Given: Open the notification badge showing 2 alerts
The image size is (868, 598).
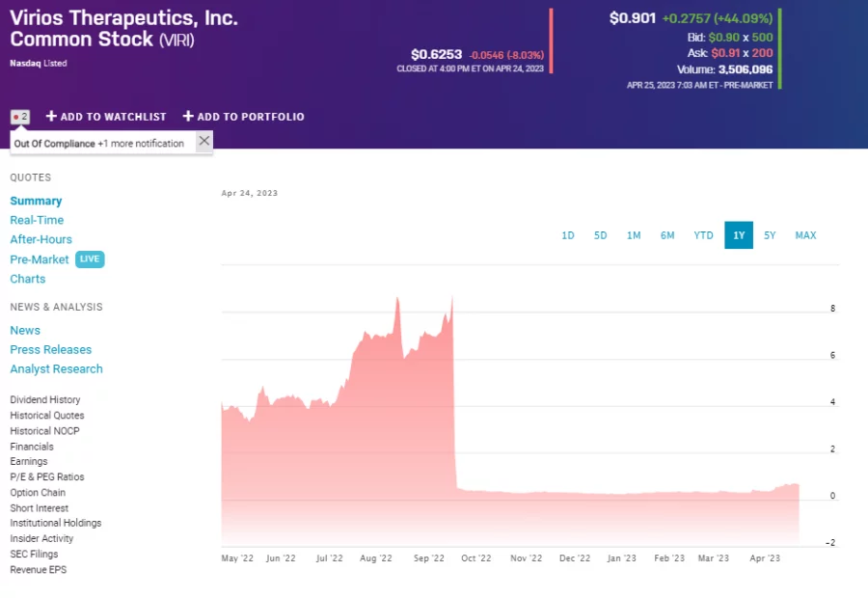Looking at the screenshot, I should point(19,116).
